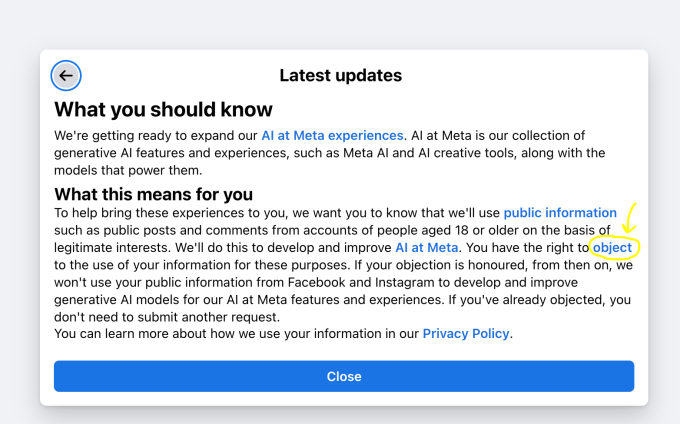Click the 'To help bring these experiences' text
Screen dimensions: 680x424
pyautogui.click(x=160, y=213)
